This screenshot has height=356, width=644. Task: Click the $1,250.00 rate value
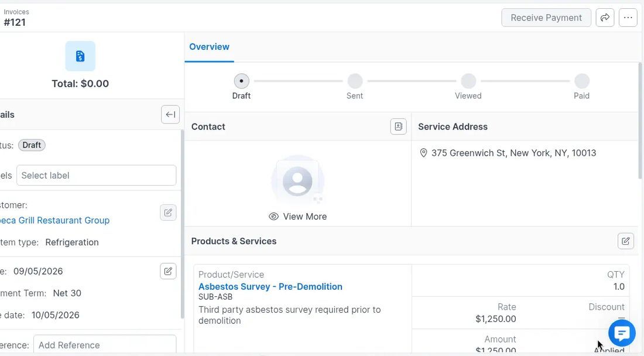(496, 319)
